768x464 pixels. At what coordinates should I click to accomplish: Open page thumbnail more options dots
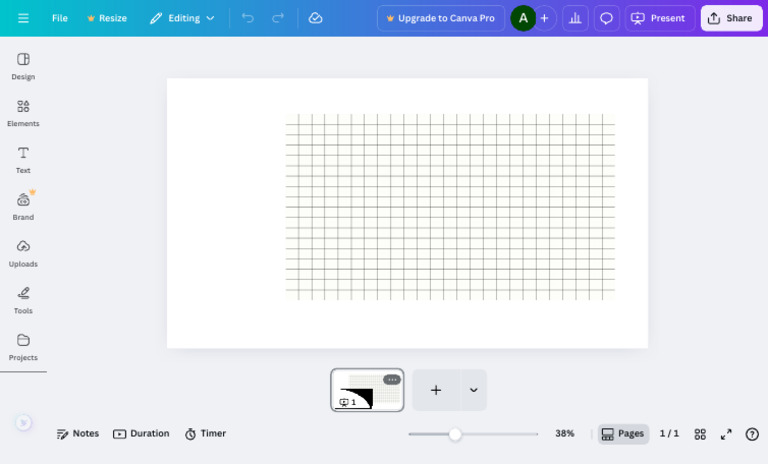point(392,380)
